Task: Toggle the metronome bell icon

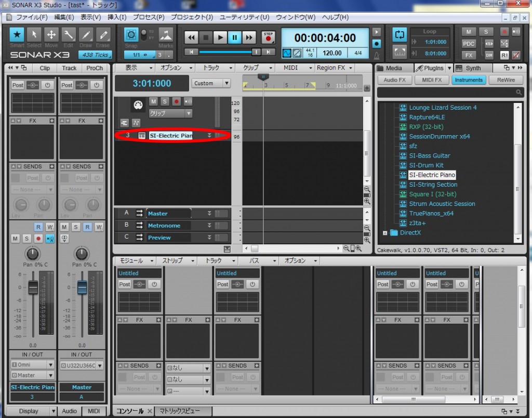Action: tap(377, 56)
